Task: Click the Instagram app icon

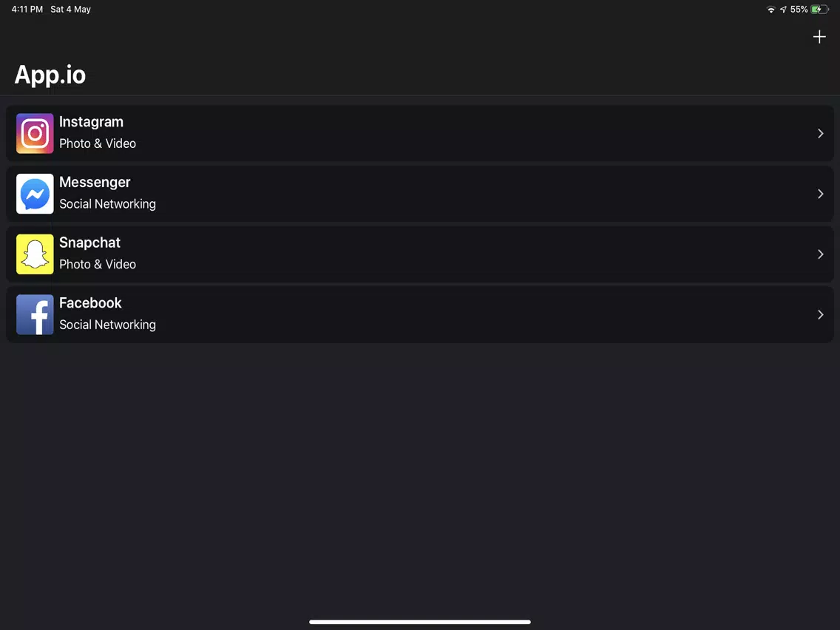Action: 35,133
